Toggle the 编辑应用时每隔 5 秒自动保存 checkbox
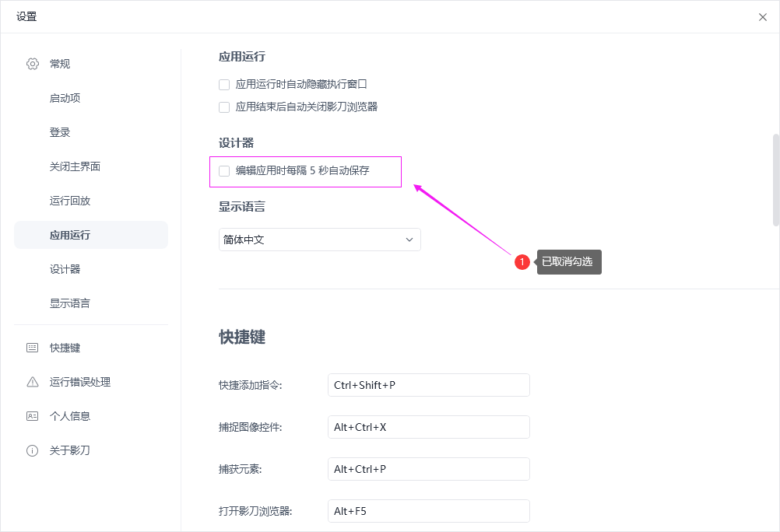 coord(224,171)
